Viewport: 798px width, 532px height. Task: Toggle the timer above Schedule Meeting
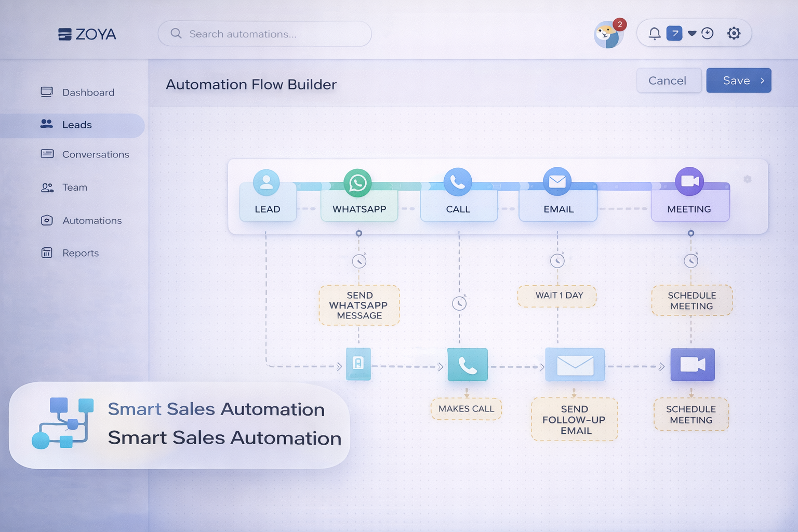coord(690,261)
